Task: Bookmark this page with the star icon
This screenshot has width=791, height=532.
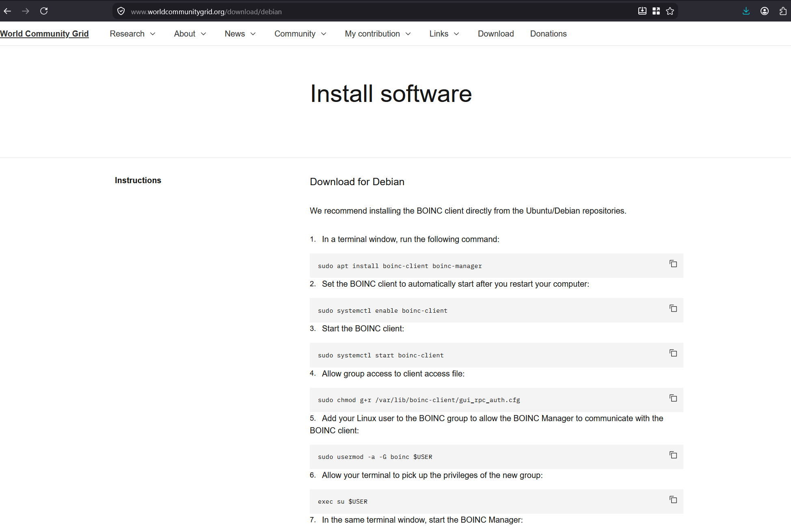Action: (670, 11)
